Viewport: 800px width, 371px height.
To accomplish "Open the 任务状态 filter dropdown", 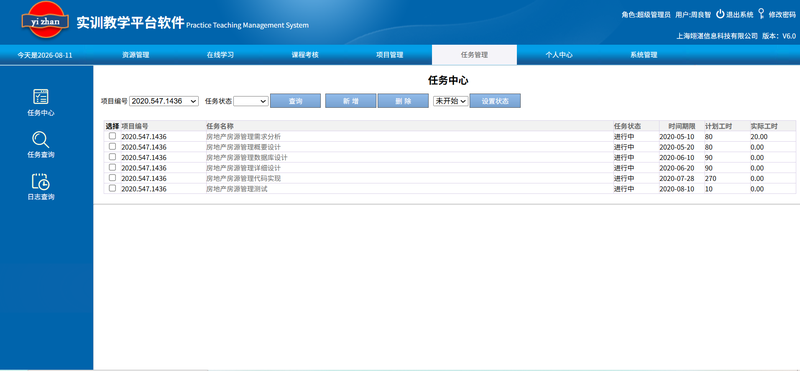I will tap(251, 101).
